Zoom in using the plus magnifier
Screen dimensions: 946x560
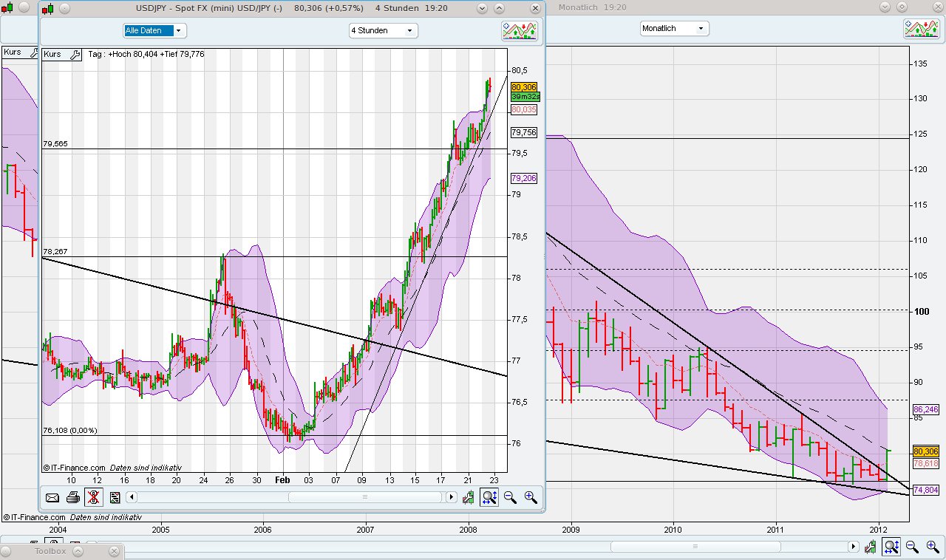pyautogui.click(x=531, y=497)
